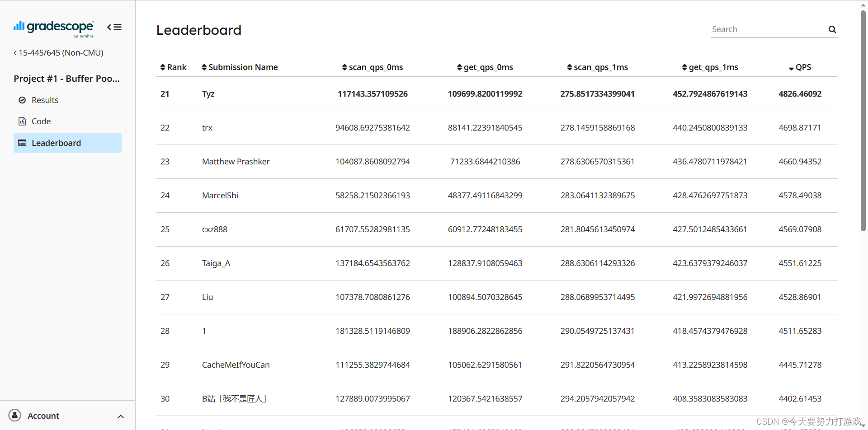Click get_qps_0ms value 128837.9108059463
Screen dimensions: 868x430
click(485, 263)
